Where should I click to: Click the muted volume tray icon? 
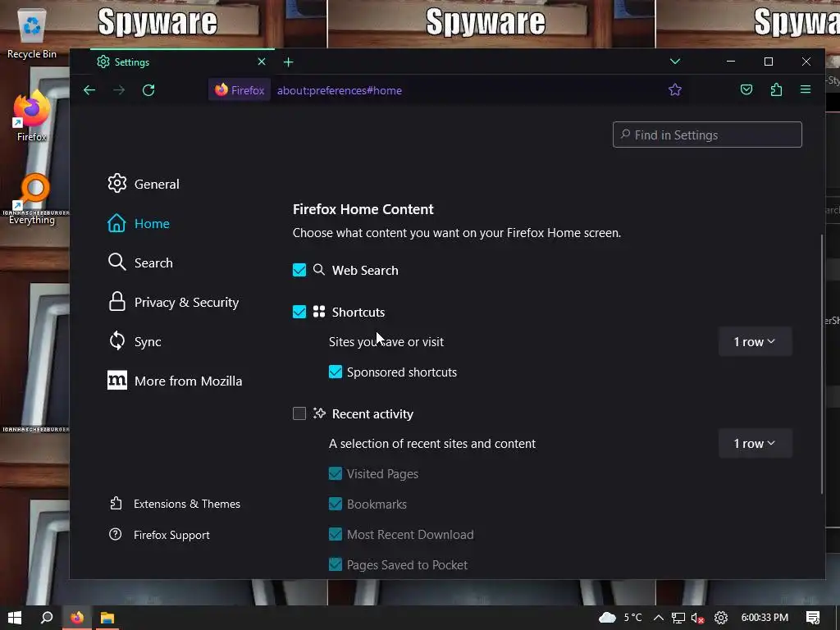pos(697,619)
